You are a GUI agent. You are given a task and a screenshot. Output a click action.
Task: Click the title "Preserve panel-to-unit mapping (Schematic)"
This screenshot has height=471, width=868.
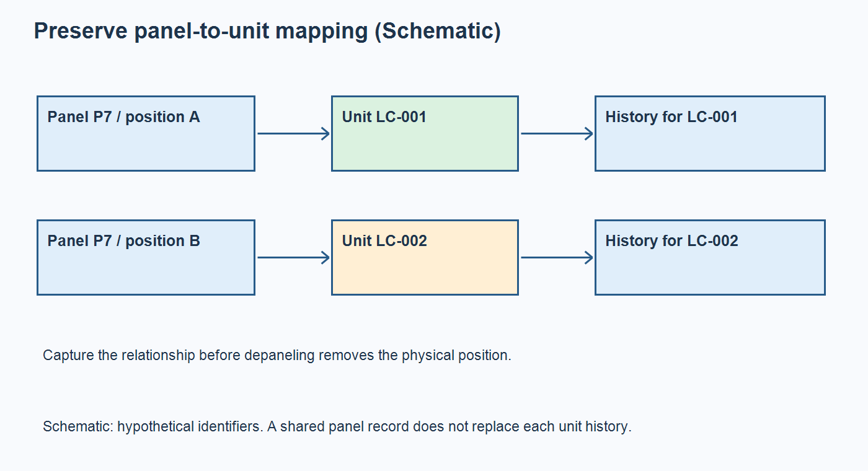click(267, 30)
